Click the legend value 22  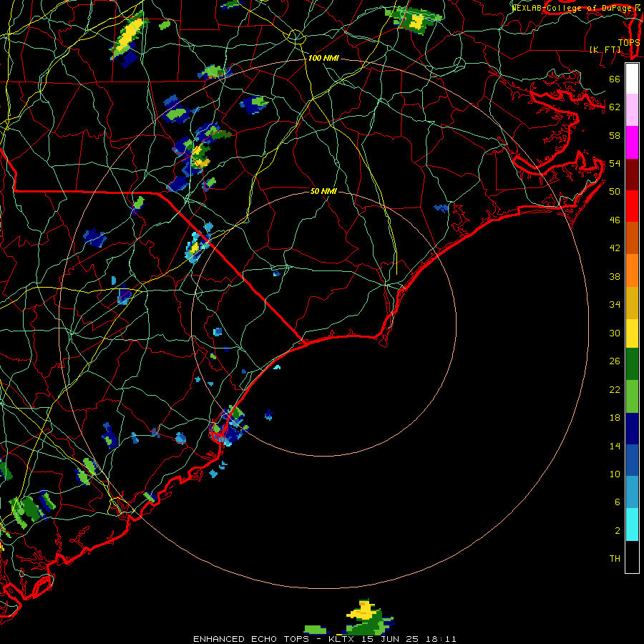coord(615,389)
